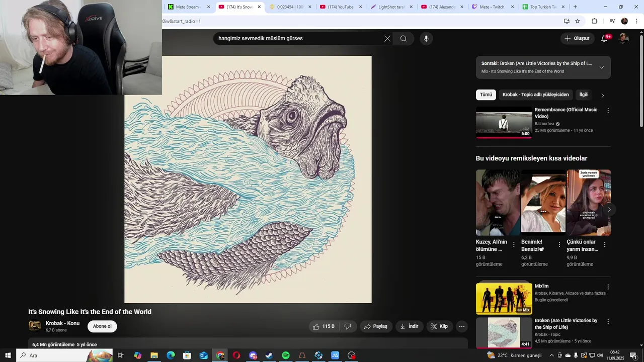Click the Paylaş share button
644x362 pixels.
[376, 326]
